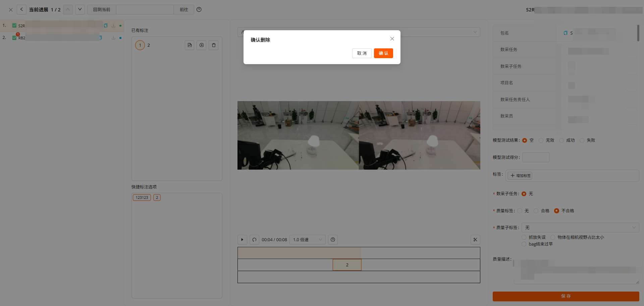Open the 1.0 倍速 playback speed dropdown
Screen dimensions: 644x306
coord(307,239)
